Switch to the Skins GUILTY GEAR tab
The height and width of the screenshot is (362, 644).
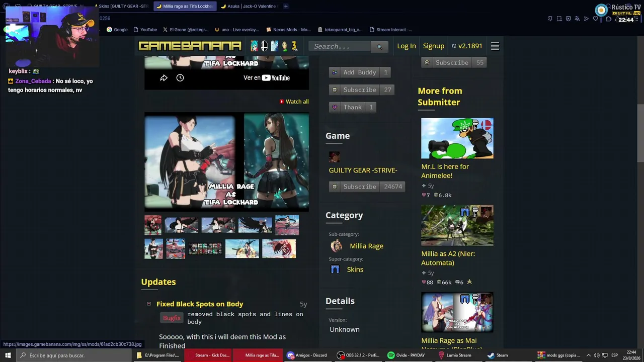(123, 6)
